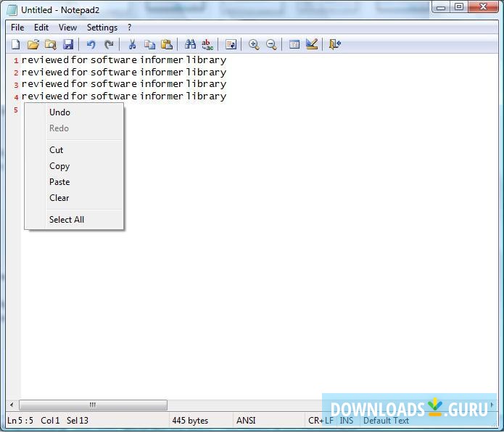Toggle word wrap toolbar icon

pyautogui.click(x=231, y=44)
